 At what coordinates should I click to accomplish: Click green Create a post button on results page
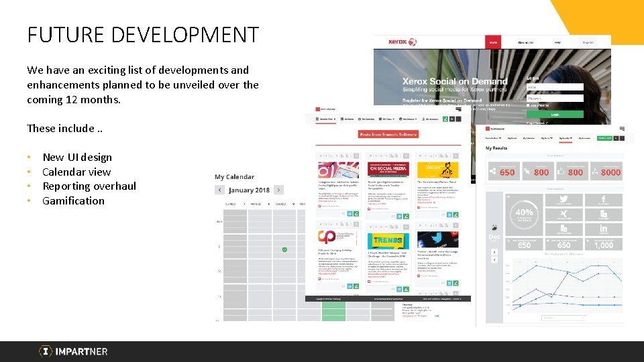604,138
